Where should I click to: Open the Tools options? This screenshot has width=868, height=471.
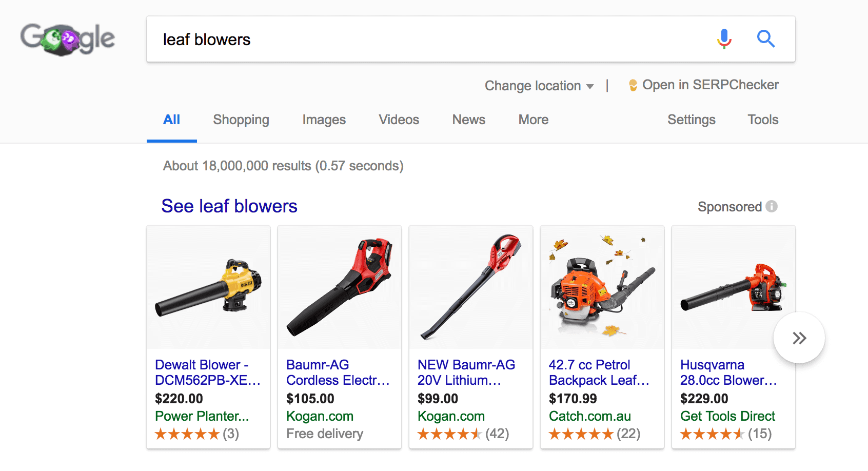762,120
